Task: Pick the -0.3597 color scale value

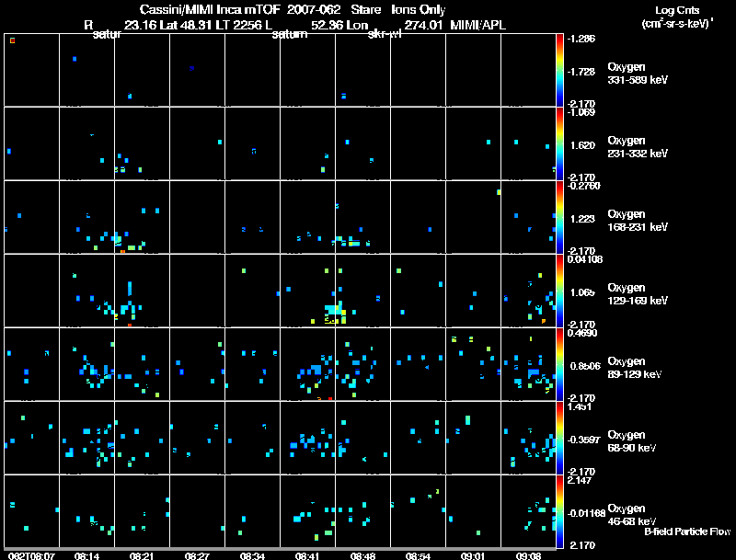Action: click(584, 440)
